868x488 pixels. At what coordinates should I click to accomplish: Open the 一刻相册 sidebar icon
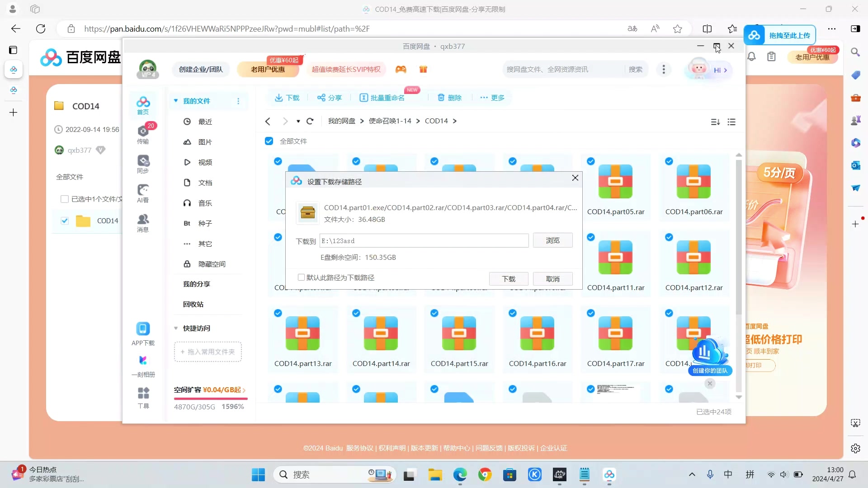click(x=143, y=366)
